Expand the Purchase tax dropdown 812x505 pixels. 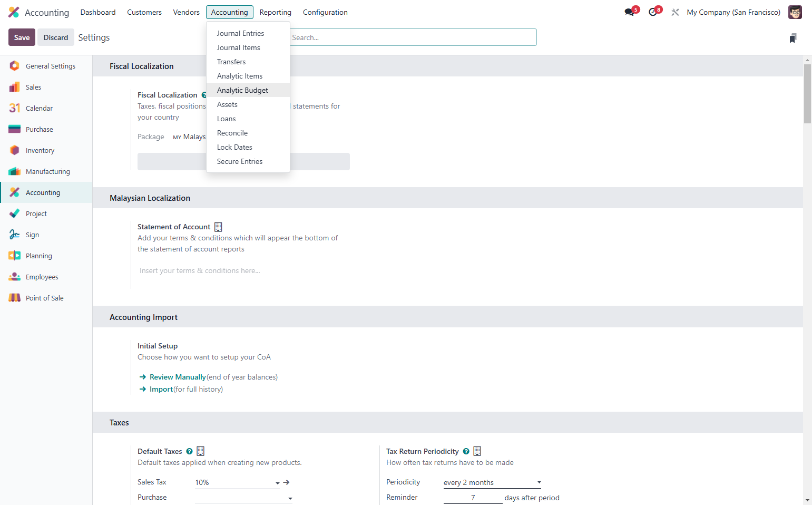[x=290, y=498]
